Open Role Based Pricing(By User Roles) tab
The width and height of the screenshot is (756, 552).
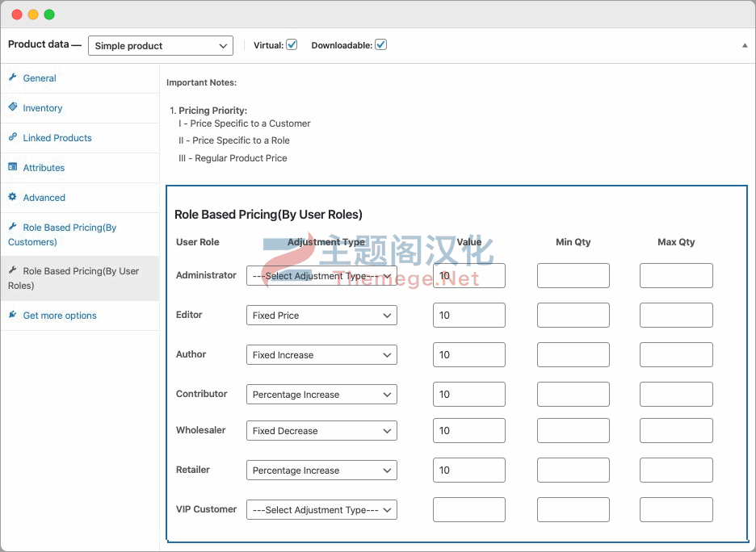(80, 278)
